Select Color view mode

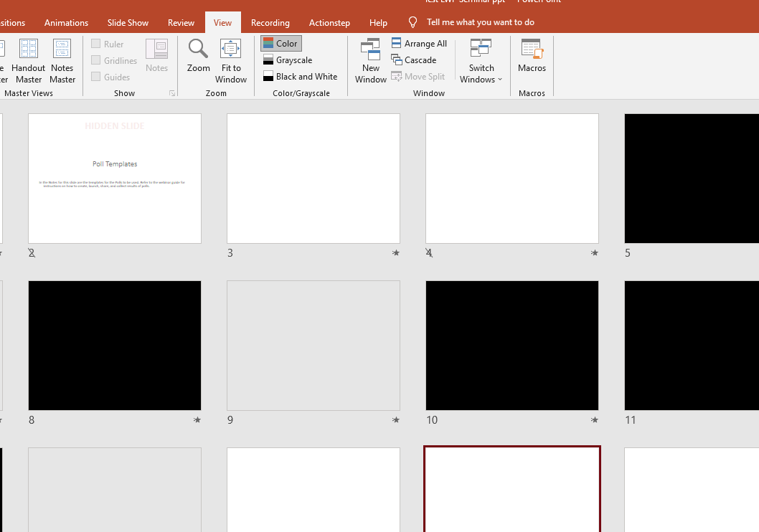281,44
